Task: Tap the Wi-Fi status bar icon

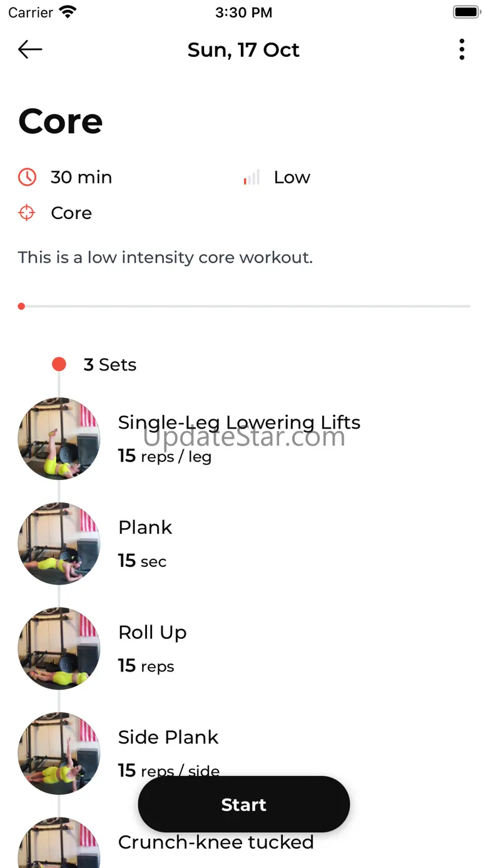Action: [67, 12]
